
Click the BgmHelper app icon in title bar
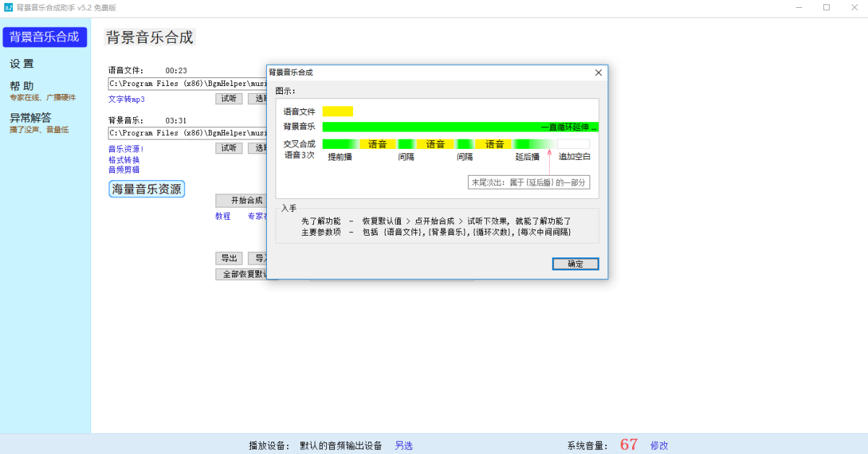tap(7, 8)
